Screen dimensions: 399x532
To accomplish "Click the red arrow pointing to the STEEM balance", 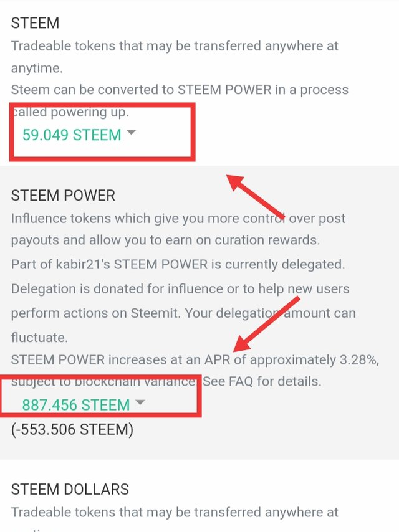I will pyautogui.click(x=256, y=196).
